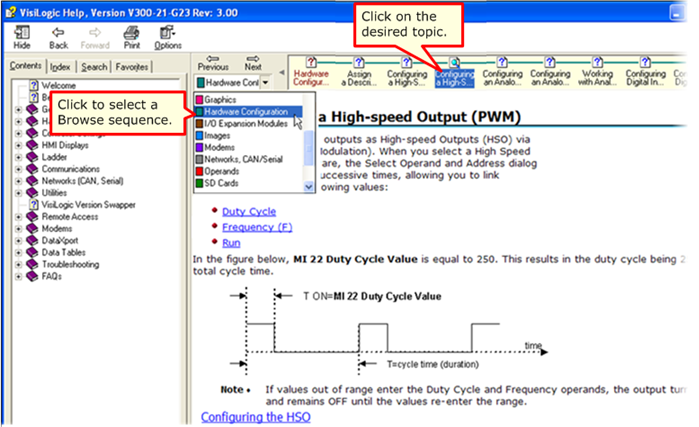The image size is (699, 427).
Task: Expand the Communications tree node
Action: click(x=18, y=169)
